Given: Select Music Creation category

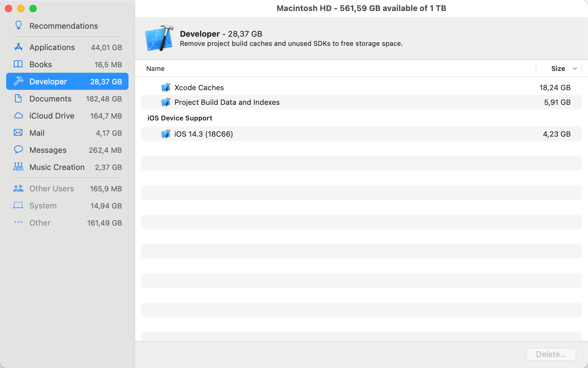Looking at the screenshot, I should [x=67, y=167].
